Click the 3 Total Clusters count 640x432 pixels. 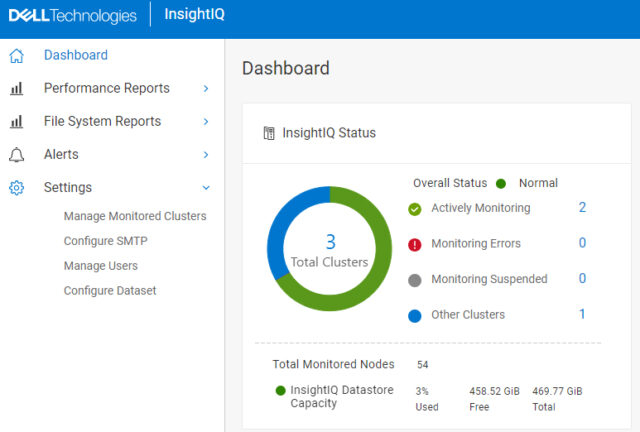[330, 242]
